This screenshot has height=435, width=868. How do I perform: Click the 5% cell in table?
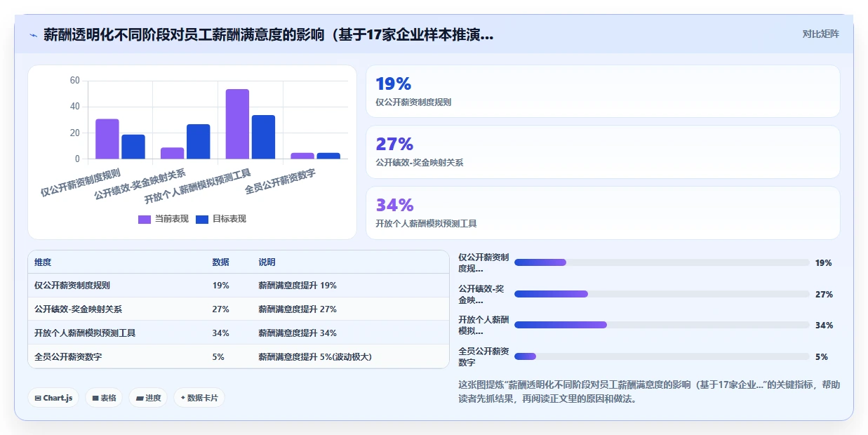(218, 356)
